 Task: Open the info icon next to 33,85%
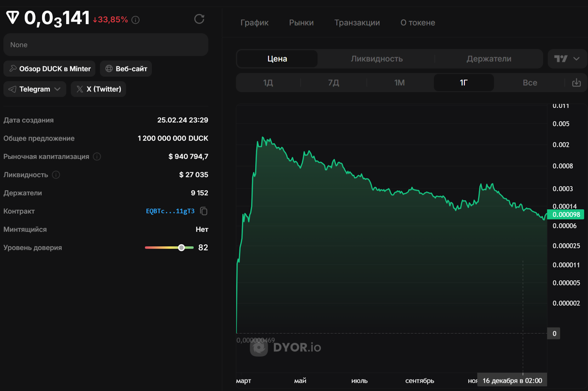136,20
